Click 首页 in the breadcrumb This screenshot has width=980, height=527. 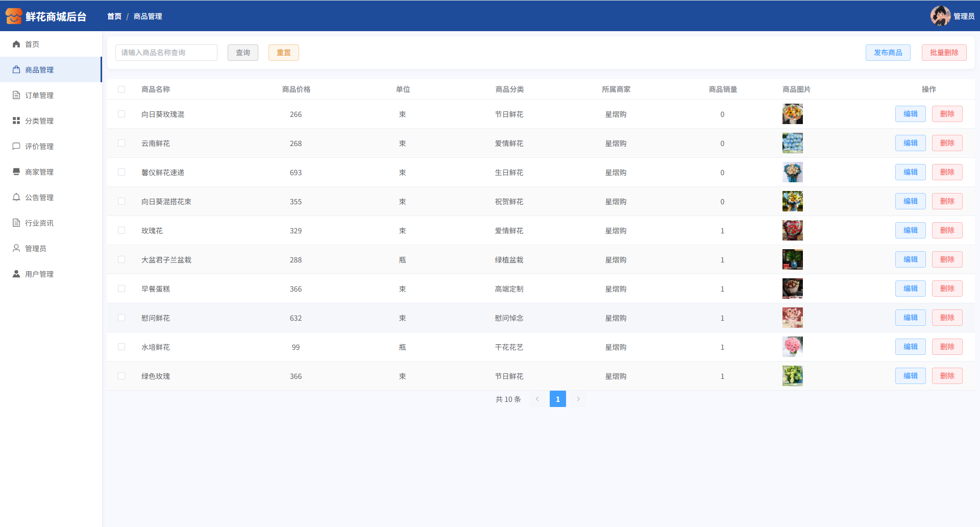(114, 16)
